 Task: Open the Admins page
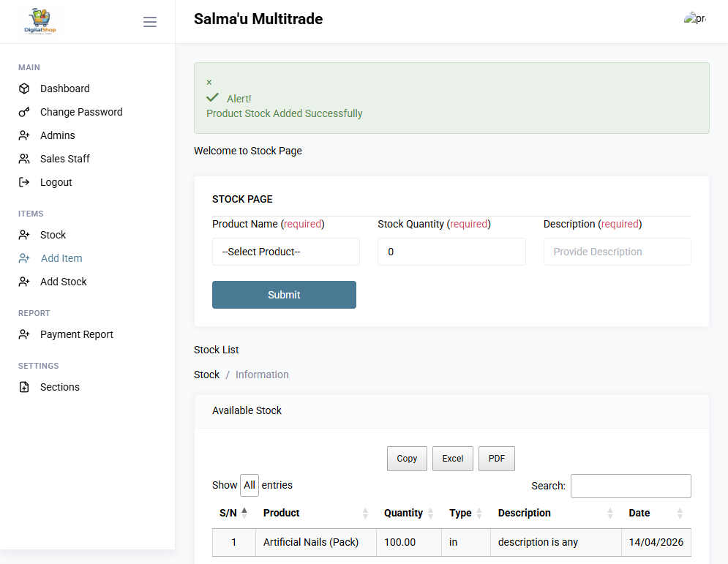coord(58,135)
